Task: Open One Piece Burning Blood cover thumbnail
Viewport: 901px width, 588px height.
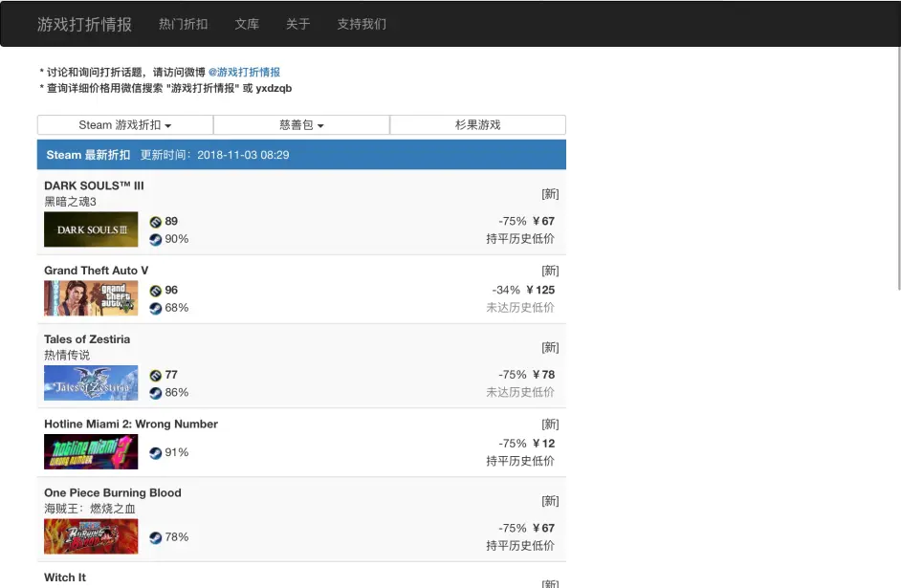Action: (91, 536)
